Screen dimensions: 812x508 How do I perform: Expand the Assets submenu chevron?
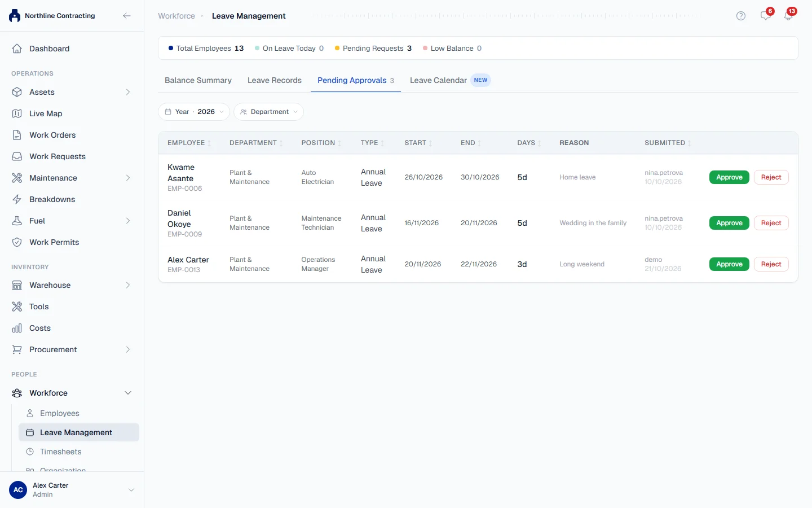point(128,92)
